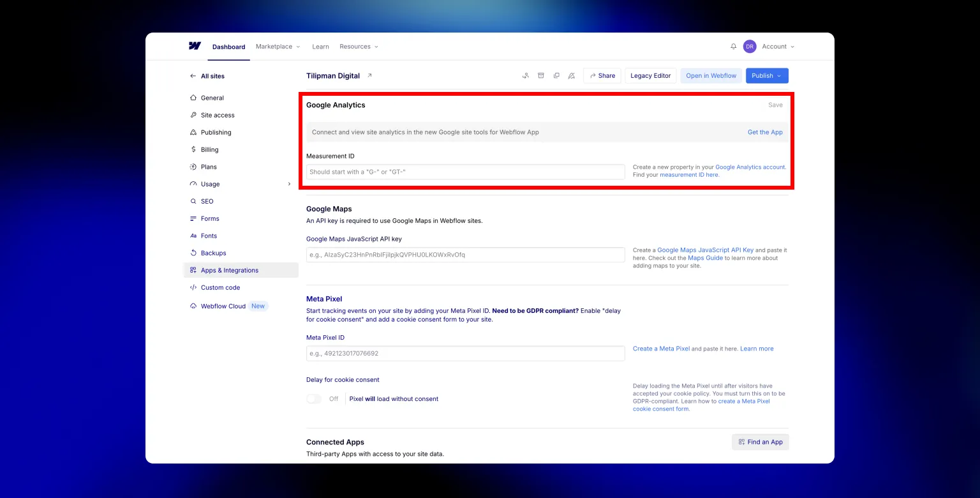This screenshot has height=498, width=980.
Task: Expand the Usage submenu
Action: tap(289, 184)
